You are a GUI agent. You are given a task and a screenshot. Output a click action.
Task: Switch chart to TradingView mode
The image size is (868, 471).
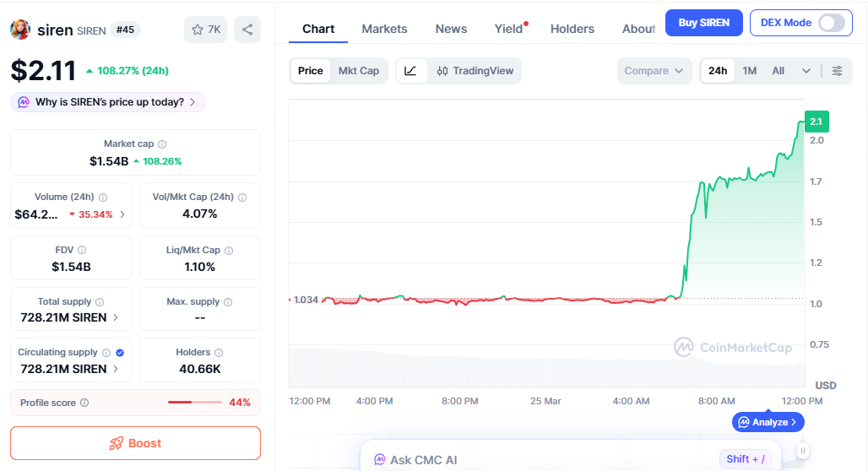[x=475, y=71]
